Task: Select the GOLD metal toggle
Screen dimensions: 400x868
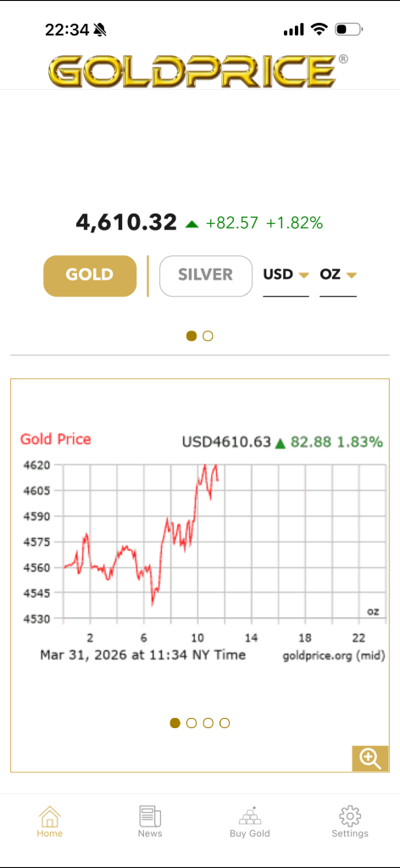Action: tap(90, 275)
